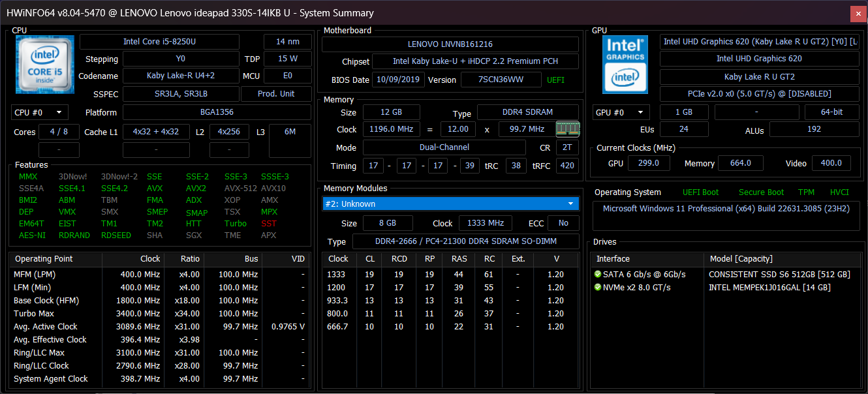
Task: Click the SST feature flag in red
Action: tap(269, 224)
